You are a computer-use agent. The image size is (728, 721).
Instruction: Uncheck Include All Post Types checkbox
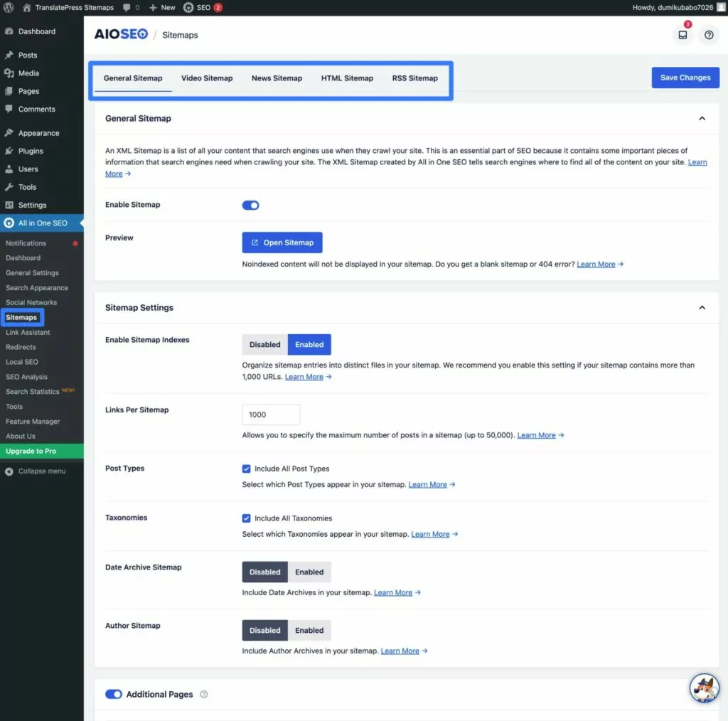(x=246, y=469)
